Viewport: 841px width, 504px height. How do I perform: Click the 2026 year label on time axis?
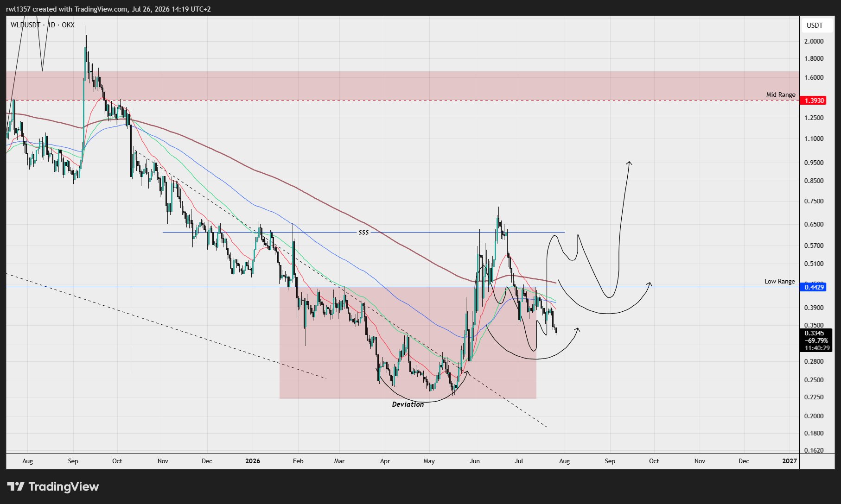coord(253,461)
